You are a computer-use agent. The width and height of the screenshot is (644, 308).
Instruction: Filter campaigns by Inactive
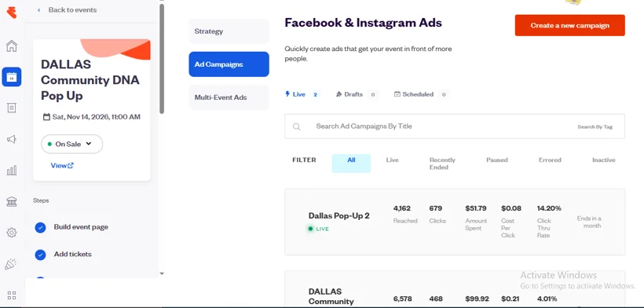tap(604, 160)
